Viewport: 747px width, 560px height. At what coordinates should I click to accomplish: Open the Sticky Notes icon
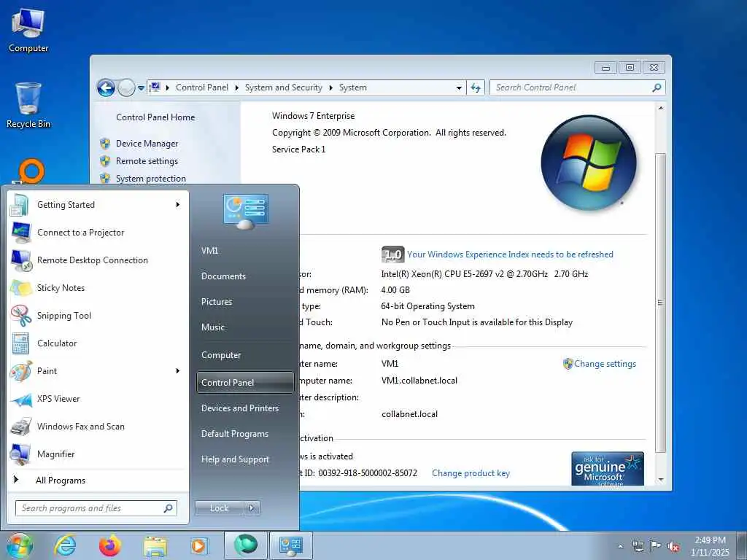click(x=21, y=288)
